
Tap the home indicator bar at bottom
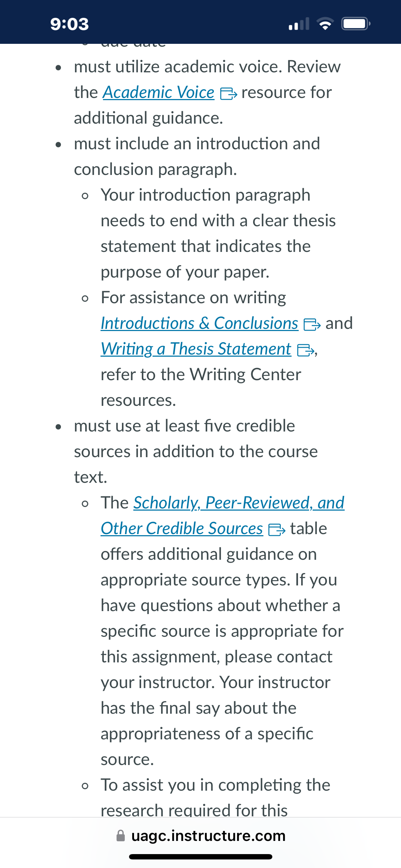201,857
